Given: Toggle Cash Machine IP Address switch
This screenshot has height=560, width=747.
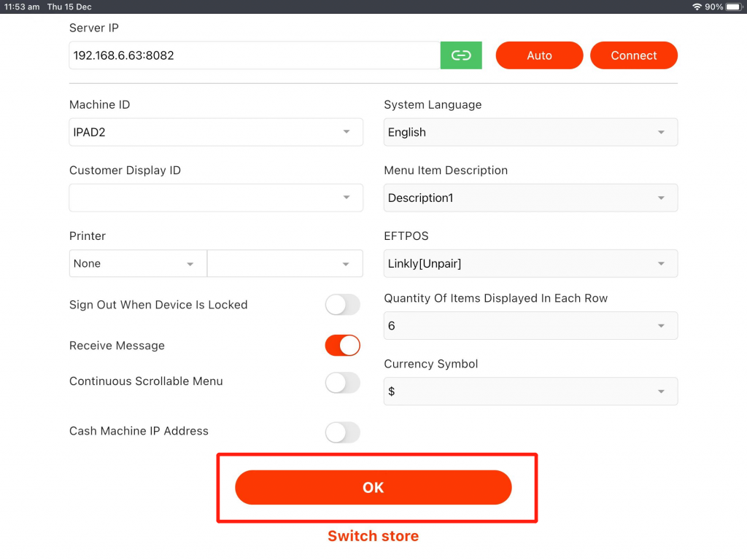Looking at the screenshot, I should [x=342, y=432].
